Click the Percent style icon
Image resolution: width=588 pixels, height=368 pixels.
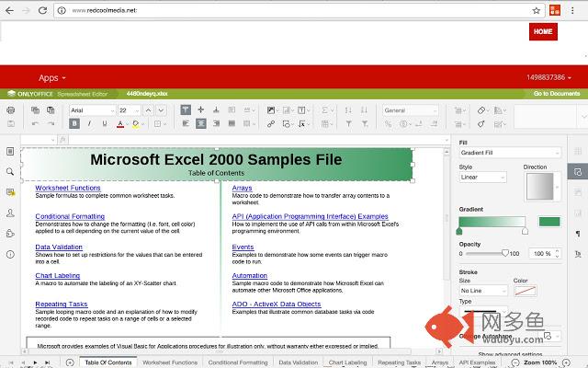(x=388, y=123)
